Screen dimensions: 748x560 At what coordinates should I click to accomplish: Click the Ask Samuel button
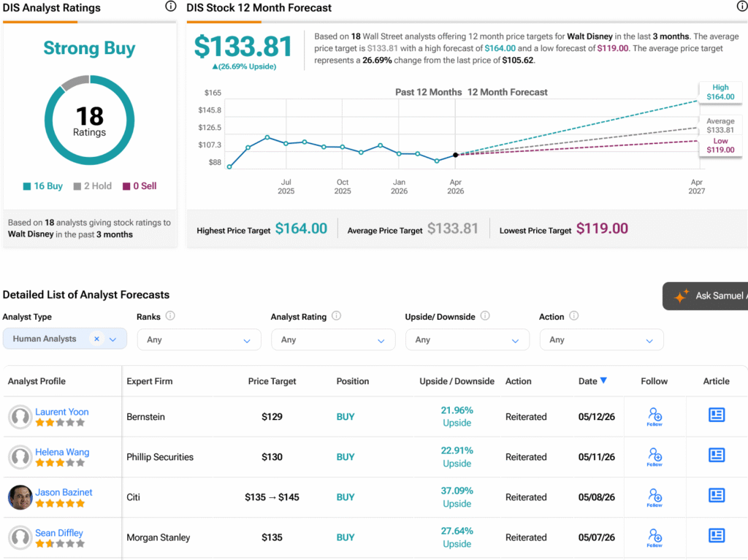coord(705,296)
